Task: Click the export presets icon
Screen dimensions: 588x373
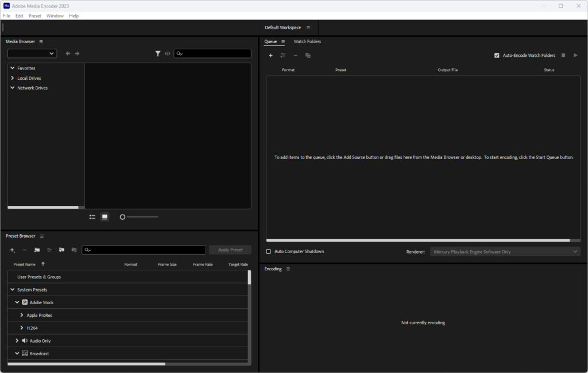Action: pyautogui.click(x=74, y=250)
